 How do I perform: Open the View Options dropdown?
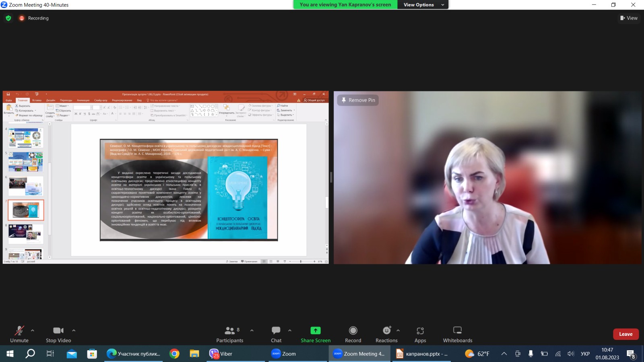[x=423, y=5]
